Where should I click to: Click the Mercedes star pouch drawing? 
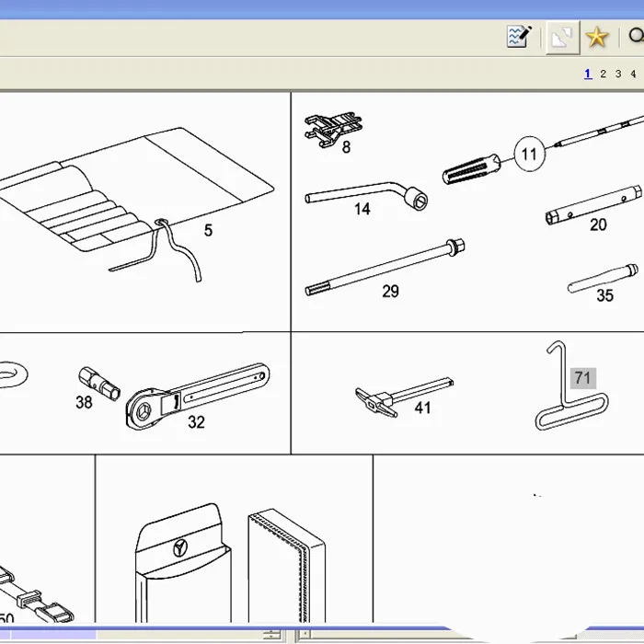183,563
